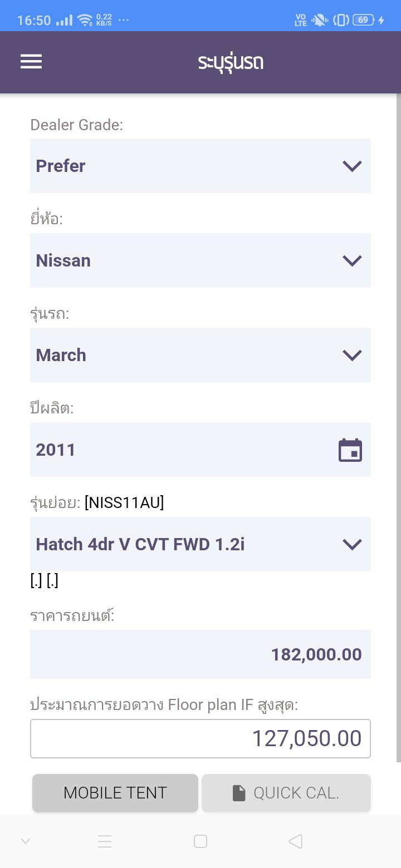This screenshot has width=401, height=868.
Task: Click the 182,000.00 car price field
Action: point(200,654)
